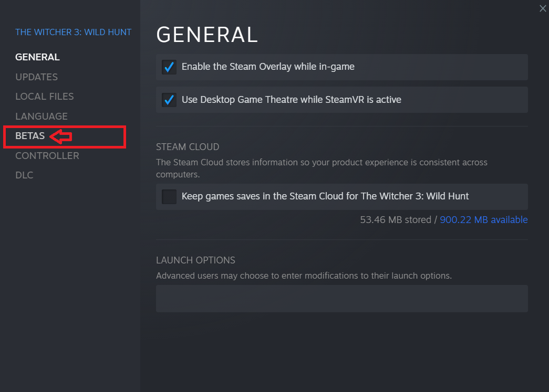Click the 900.22 MB available link

(x=483, y=220)
